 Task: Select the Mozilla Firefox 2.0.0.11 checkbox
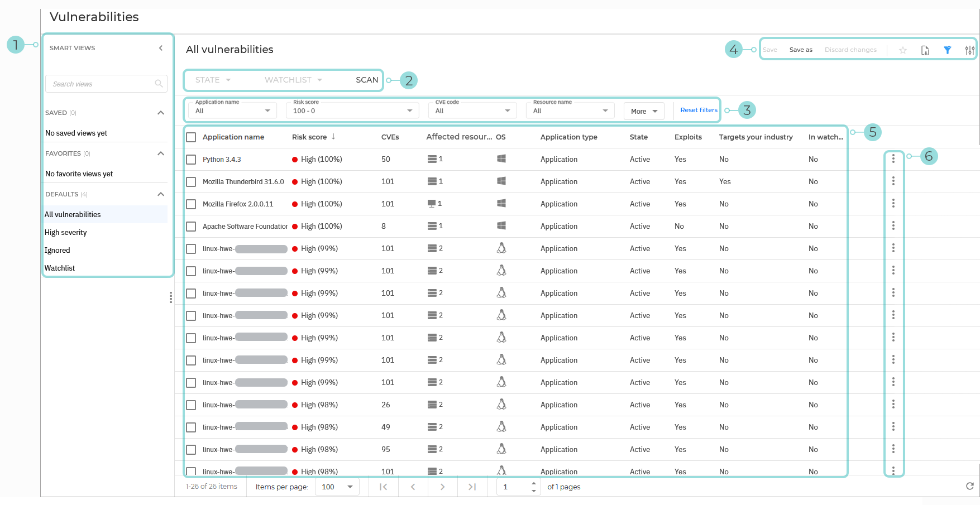tap(191, 204)
